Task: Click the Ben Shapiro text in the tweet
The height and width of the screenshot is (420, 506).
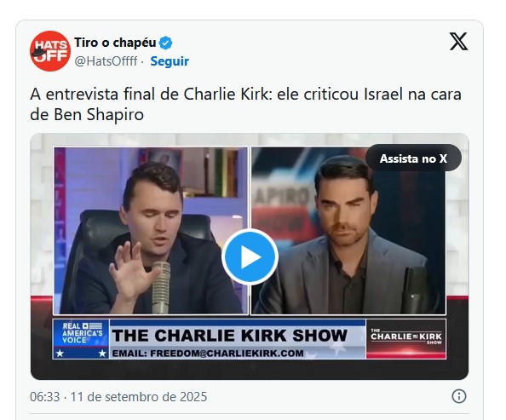Action: point(99,115)
